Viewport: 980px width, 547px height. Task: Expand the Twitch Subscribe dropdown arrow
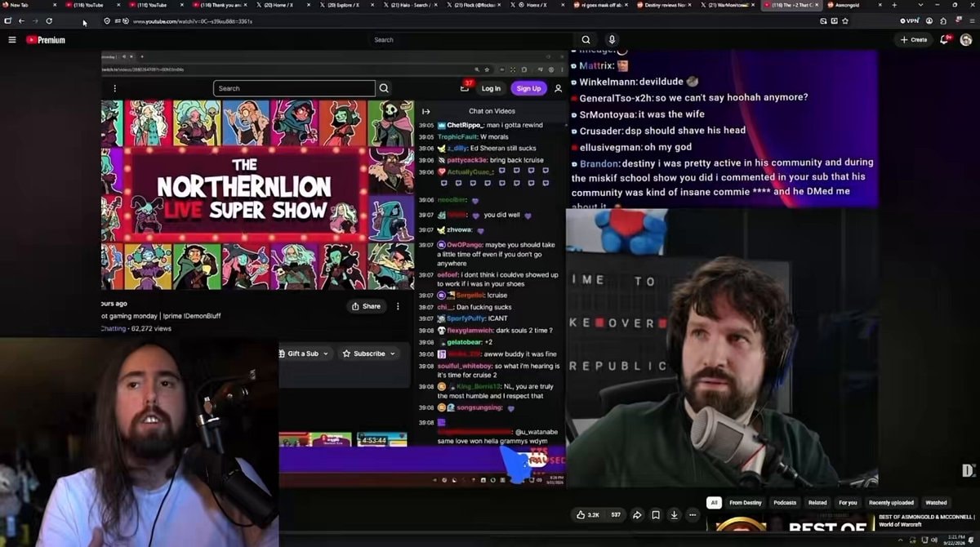(x=393, y=354)
